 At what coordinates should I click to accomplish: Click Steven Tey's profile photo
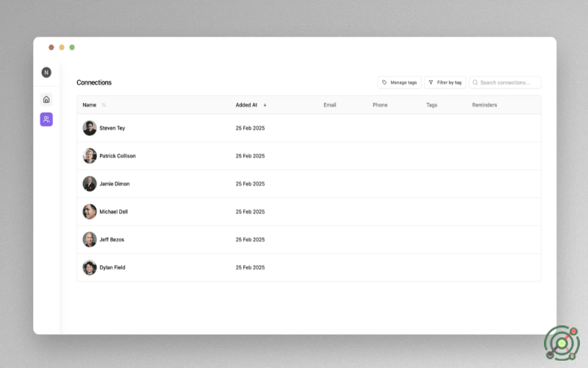tap(90, 128)
